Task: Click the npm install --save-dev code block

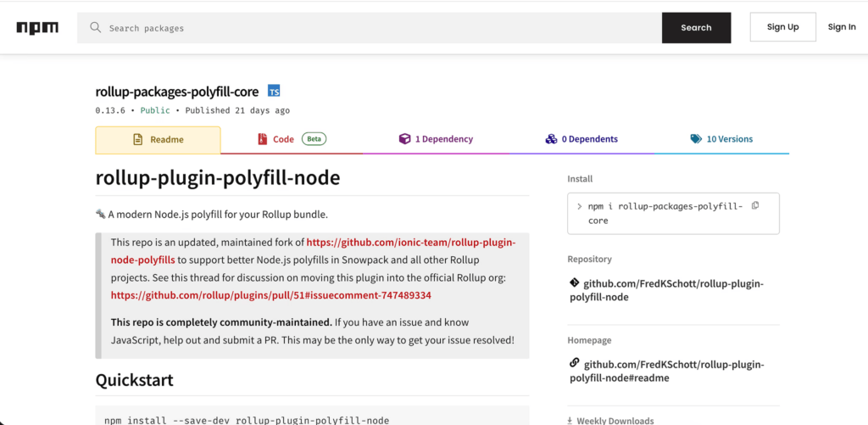Action: pos(312,416)
